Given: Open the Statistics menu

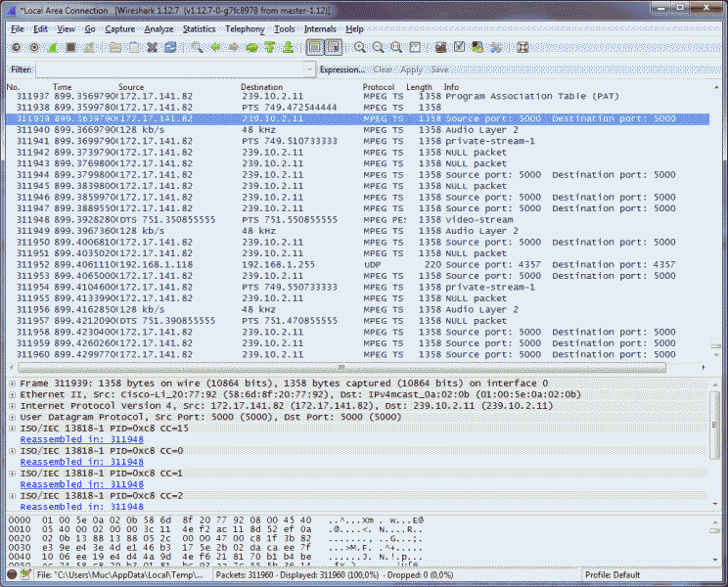Looking at the screenshot, I should [199, 29].
